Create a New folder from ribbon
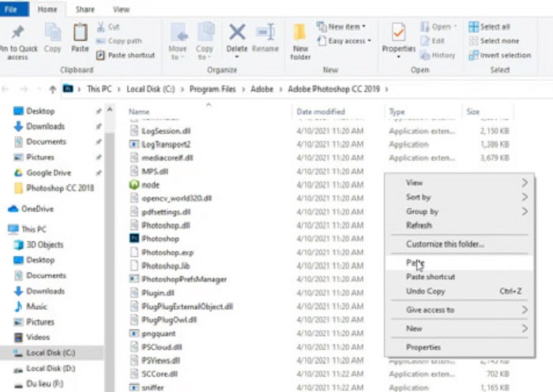 coord(300,42)
